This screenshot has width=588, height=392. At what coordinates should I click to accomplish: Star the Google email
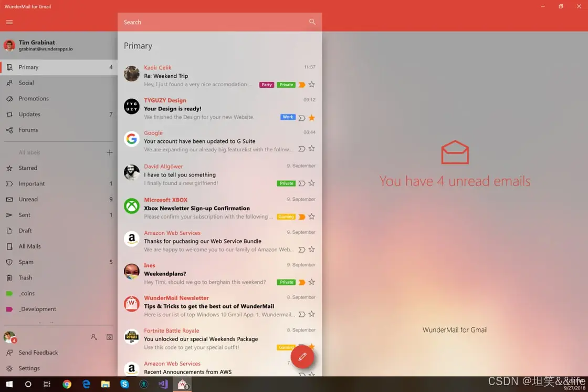tap(312, 149)
